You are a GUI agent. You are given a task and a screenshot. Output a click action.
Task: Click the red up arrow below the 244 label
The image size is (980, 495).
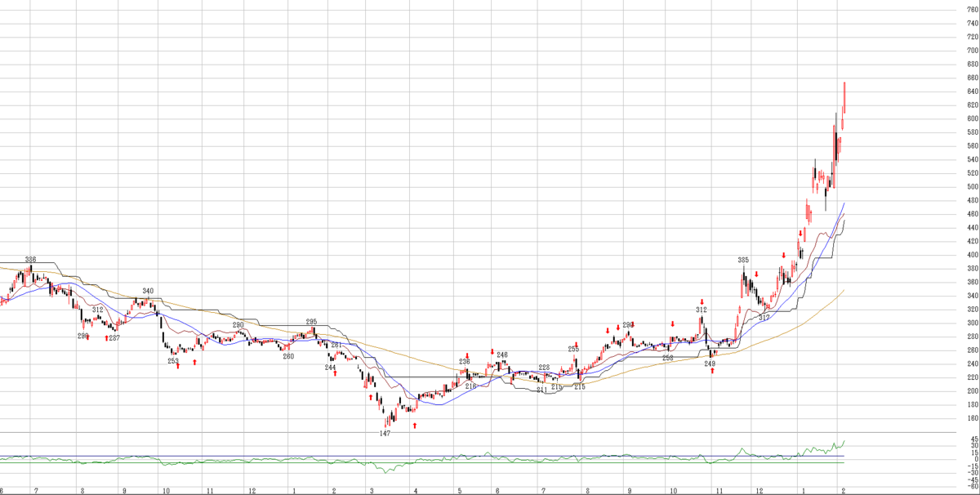[x=335, y=373]
